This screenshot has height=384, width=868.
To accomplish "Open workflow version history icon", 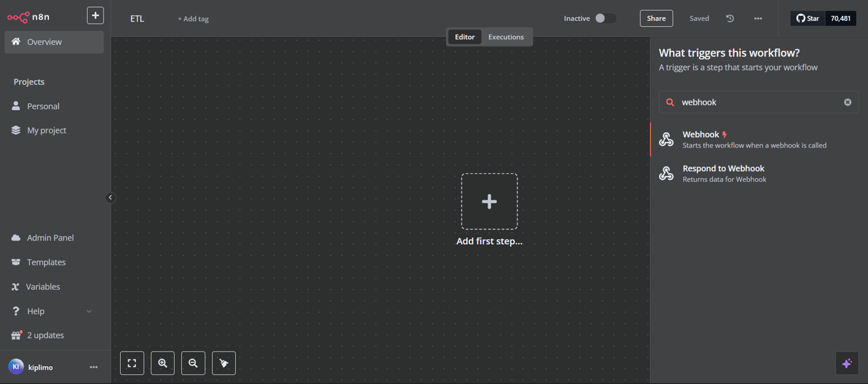I will (x=729, y=18).
